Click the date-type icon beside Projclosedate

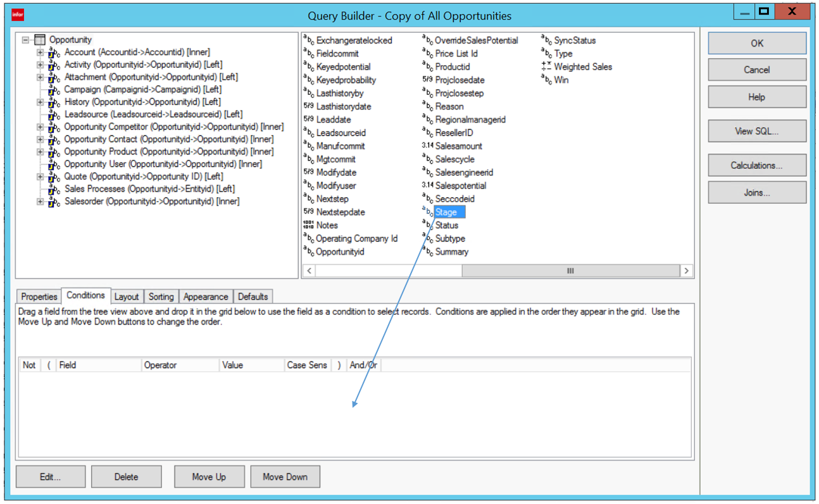(x=427, y=80)
